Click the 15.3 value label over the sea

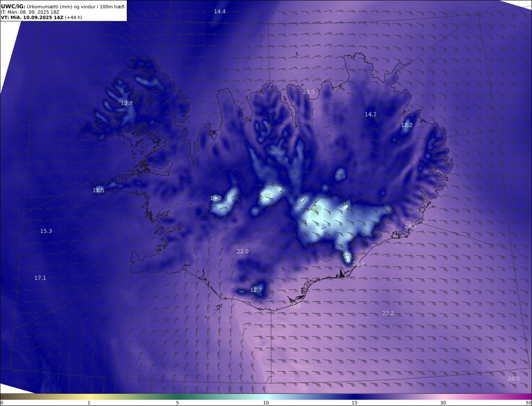(46, 231)
